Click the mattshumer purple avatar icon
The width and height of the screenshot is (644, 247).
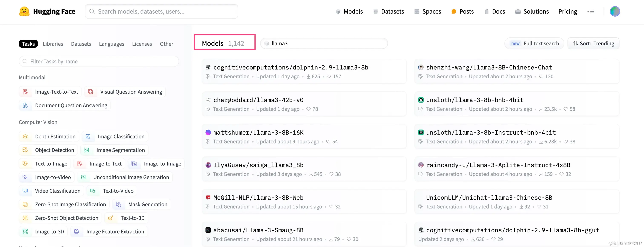208,132
